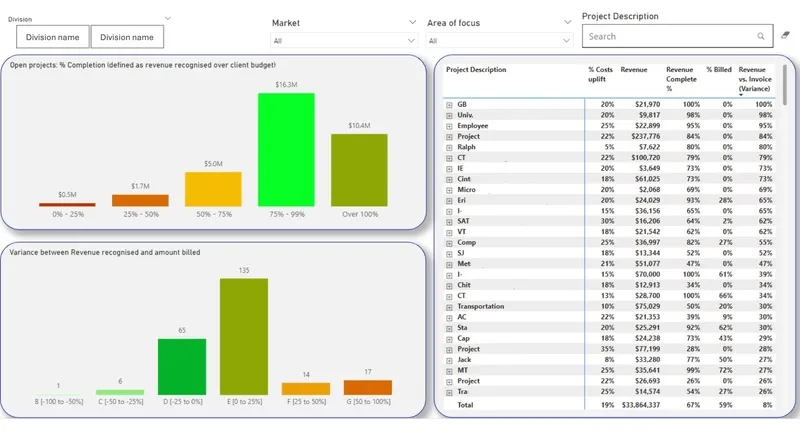Click the '135' bar data label
This screenshot has height=435, width=800.
coord(244,270)
